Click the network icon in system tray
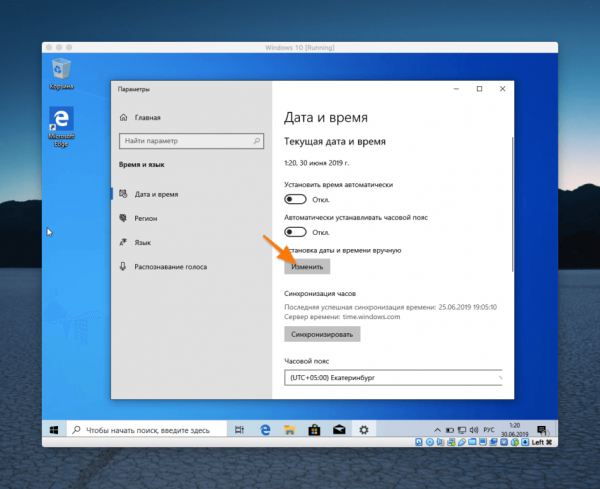 pos(462,430)
